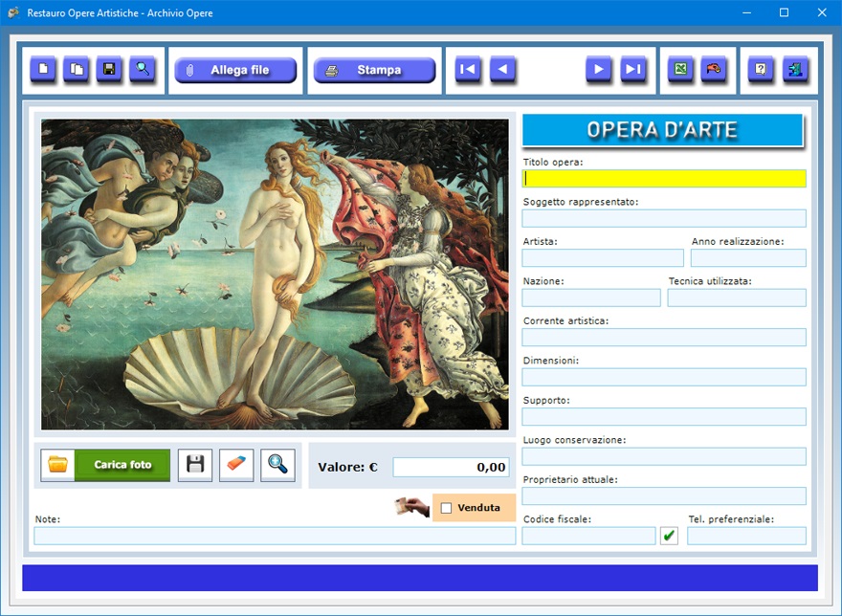Focus the yellow Titolo opera field

(x=664, y=178)
